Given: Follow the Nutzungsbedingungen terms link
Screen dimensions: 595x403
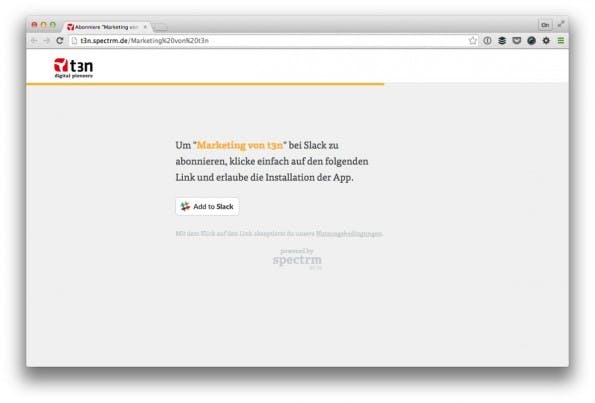Looking at the screenshot, I should coord(349,234).
